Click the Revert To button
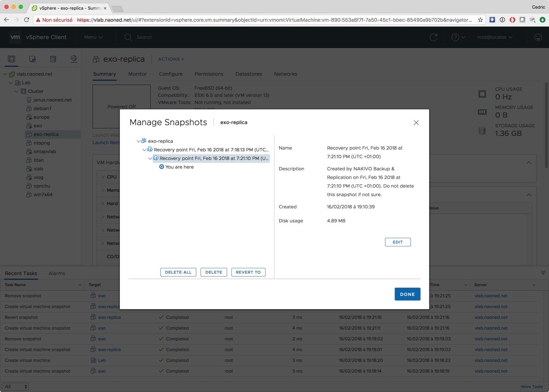The image size is (549, 392). pos(248,272)
